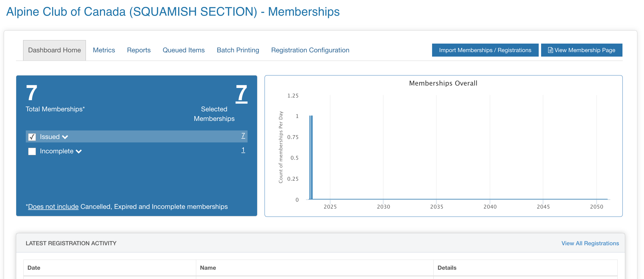This screenshot has height=279, width=644.
Task: Click the Does not include footnote link
Action: click(53, 206)
